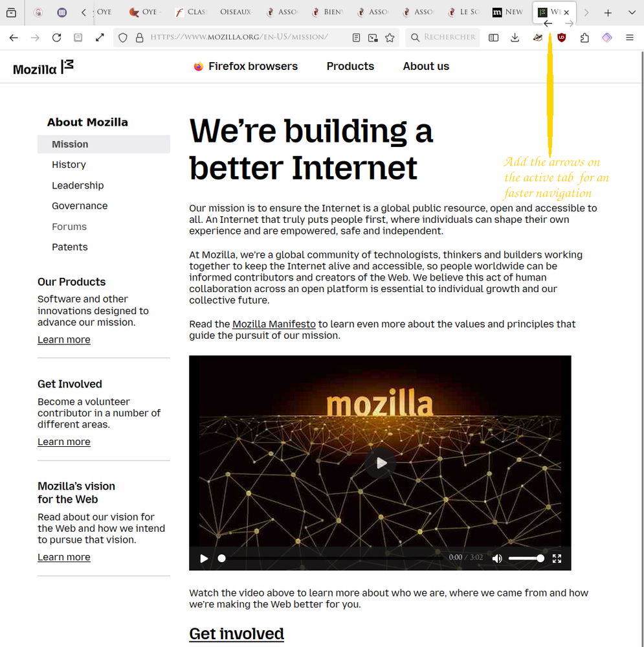Expand the About us navigation menu

coord(426,66)
